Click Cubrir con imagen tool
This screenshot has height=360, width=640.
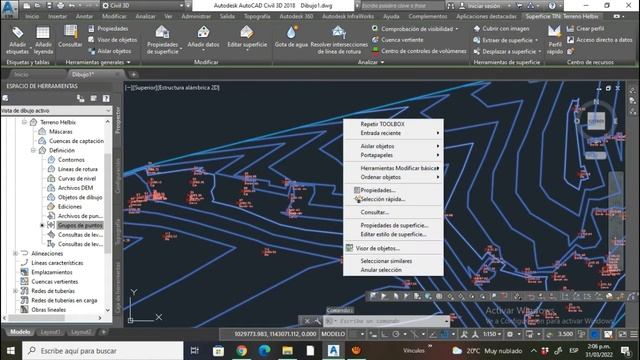(x=501, y=29)
